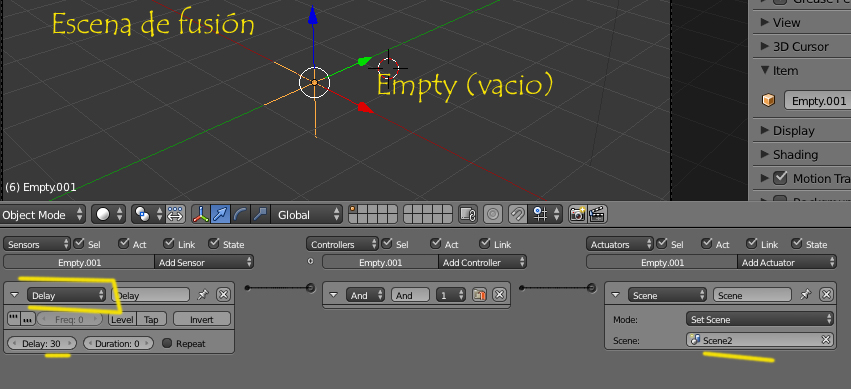Screen dimensions: 851x389
Task: Open the Set Scene mode dropdown
Action: [x=759, y=319]
